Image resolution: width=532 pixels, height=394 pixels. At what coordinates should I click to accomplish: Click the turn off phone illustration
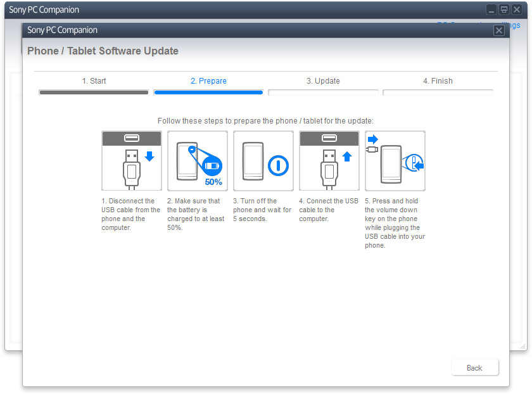(263, 161)
